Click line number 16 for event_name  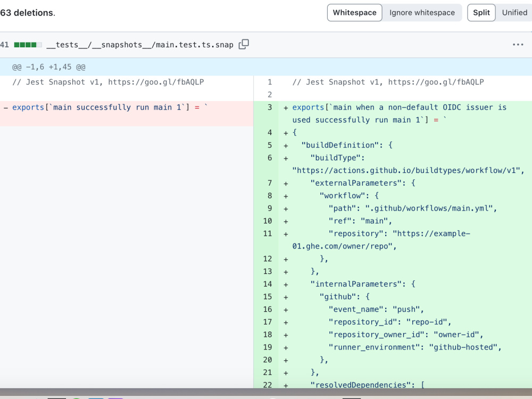coord(268,309)
